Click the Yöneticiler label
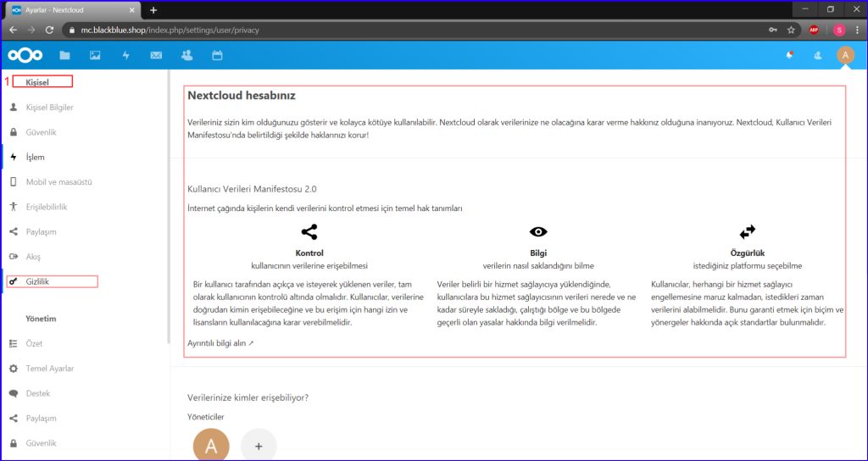This screenshot has height=461, width=868. point(206,417)
